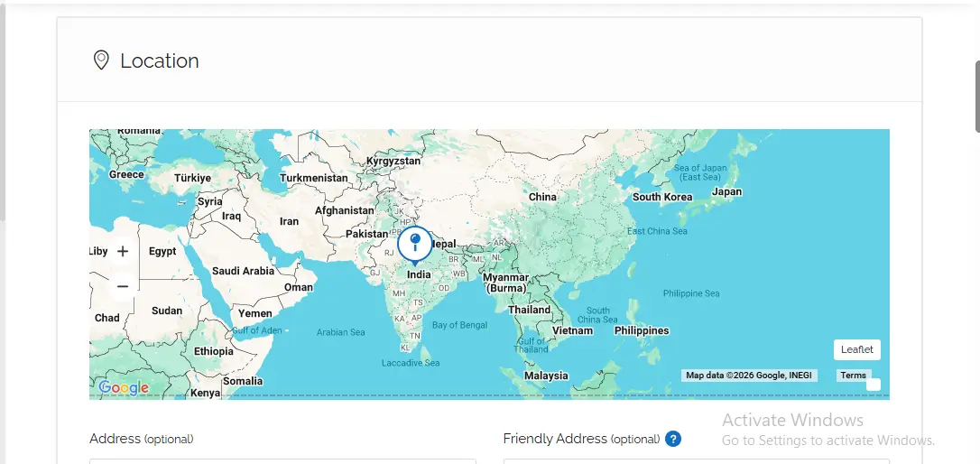Open the map Terms link

(853, 376)
